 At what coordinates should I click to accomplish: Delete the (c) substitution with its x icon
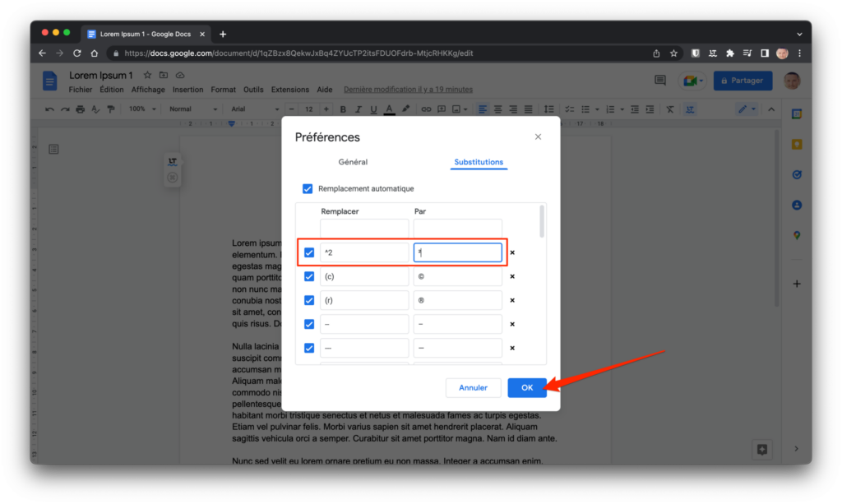pos(512,277)
